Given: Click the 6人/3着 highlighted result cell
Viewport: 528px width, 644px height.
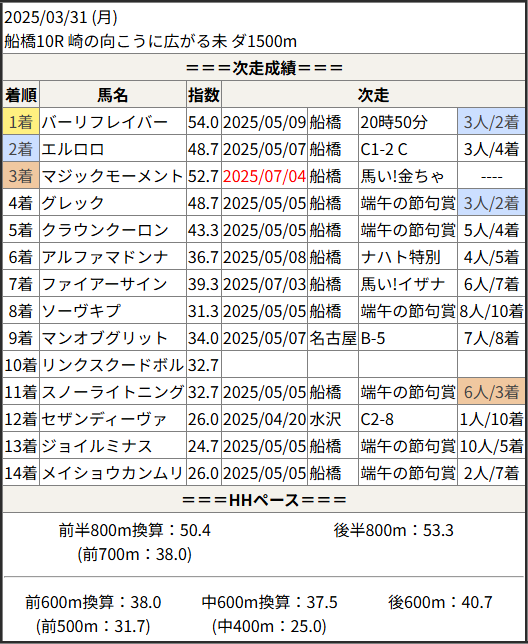Looking at the screenshot, I should coord(491,392).
